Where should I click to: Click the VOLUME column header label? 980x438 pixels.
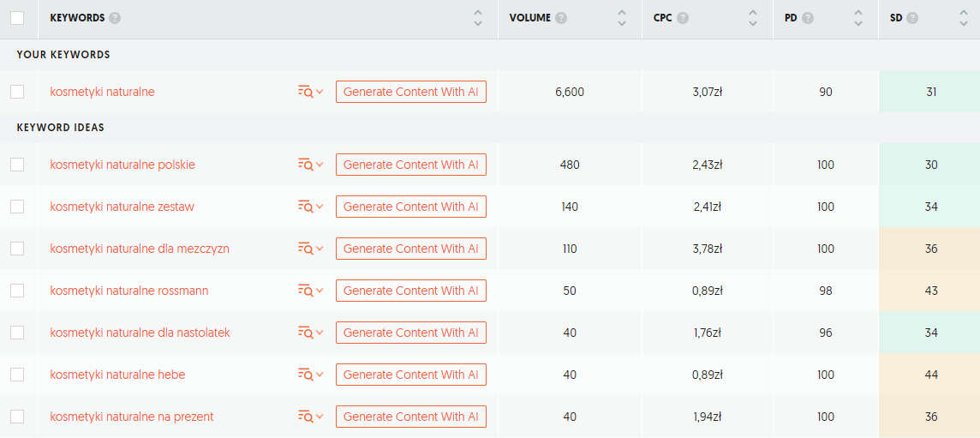[530, 18]
